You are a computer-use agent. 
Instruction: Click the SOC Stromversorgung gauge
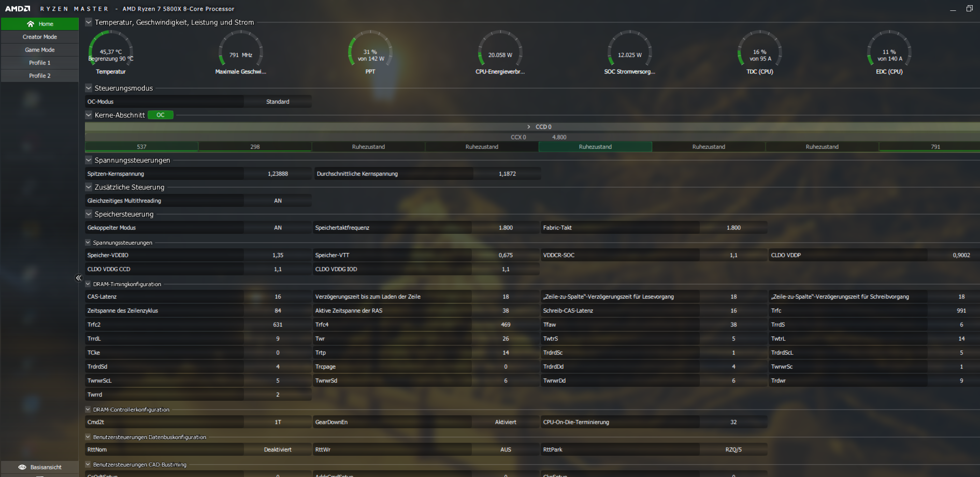pos(629,52)
